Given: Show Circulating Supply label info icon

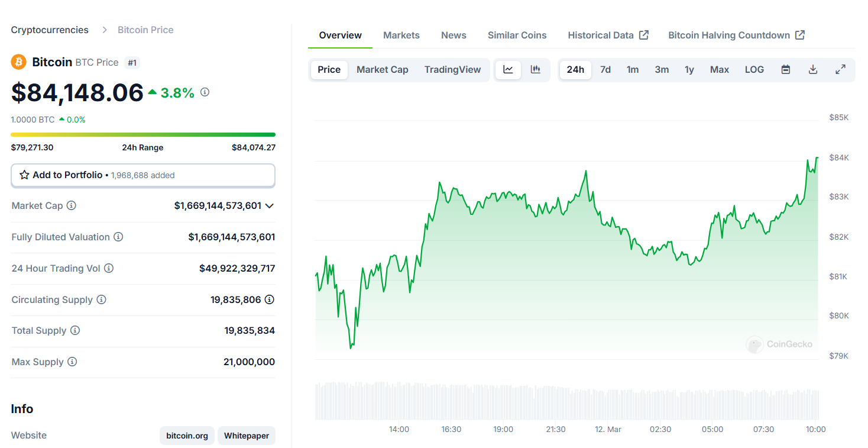Looking at the screenshot, I should click(101, 300).
